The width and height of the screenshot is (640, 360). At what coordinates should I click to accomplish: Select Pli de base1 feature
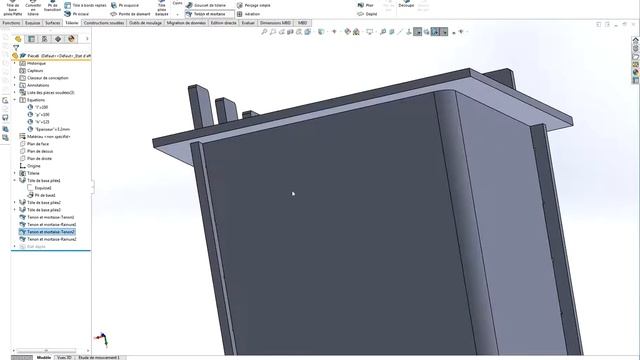45,196
